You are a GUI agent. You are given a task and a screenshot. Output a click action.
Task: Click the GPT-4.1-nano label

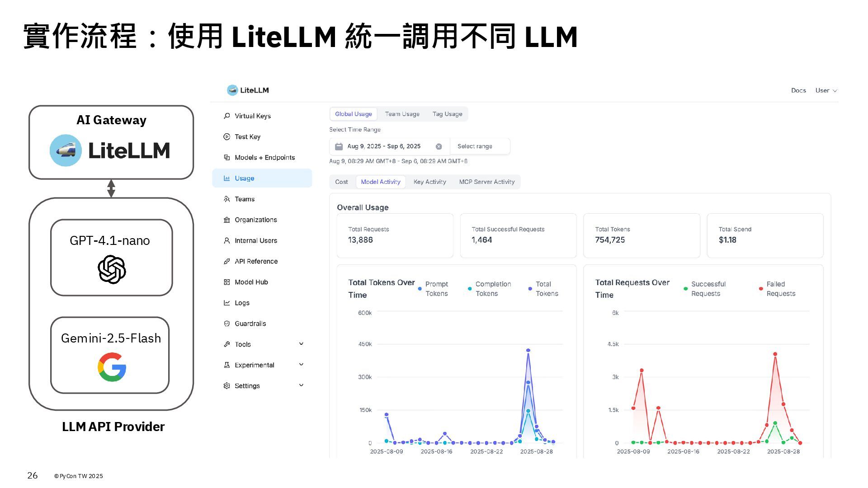point(110,240)
